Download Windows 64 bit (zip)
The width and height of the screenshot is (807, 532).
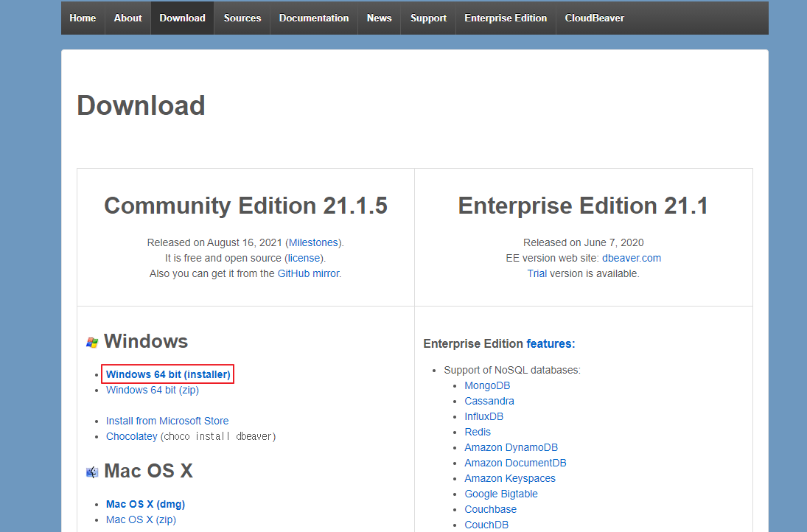153,390
